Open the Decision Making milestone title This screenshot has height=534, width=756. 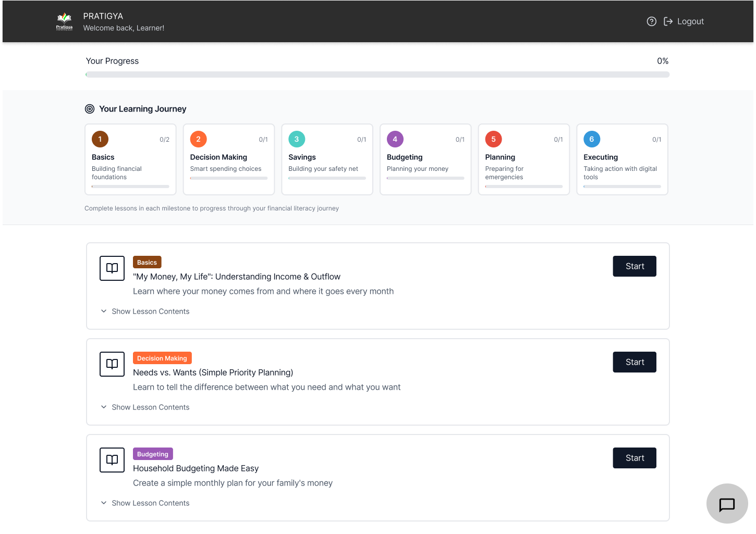[218, 157]
